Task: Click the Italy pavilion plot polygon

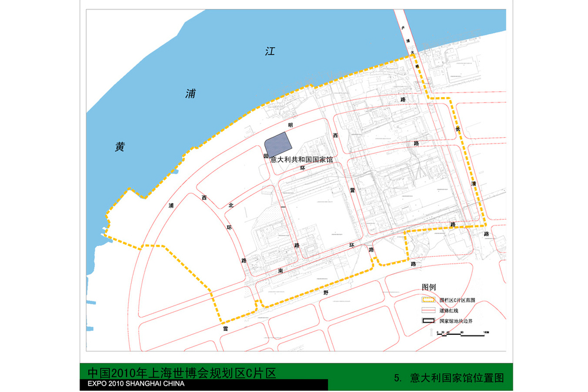Action: [x=278, y=144]
